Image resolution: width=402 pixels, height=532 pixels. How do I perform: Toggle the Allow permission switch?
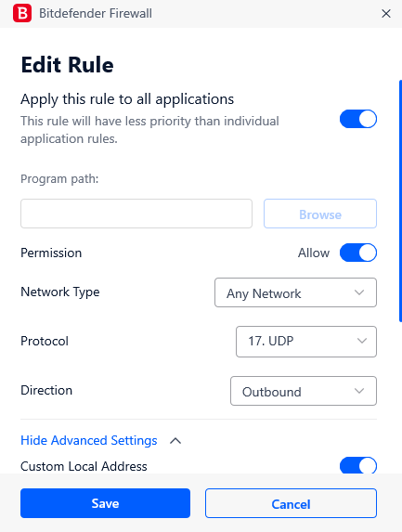[x=358, y=253]
